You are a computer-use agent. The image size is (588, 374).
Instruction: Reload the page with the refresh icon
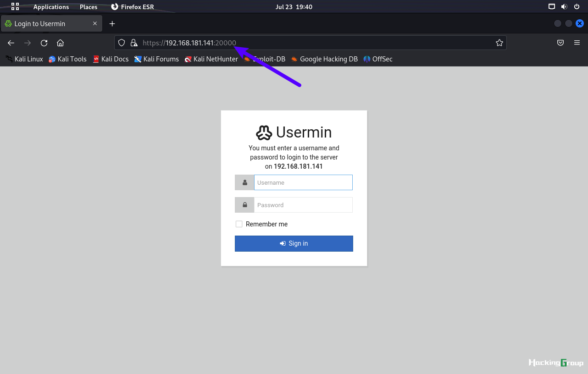pyautogui.click(x=44, y=43)
